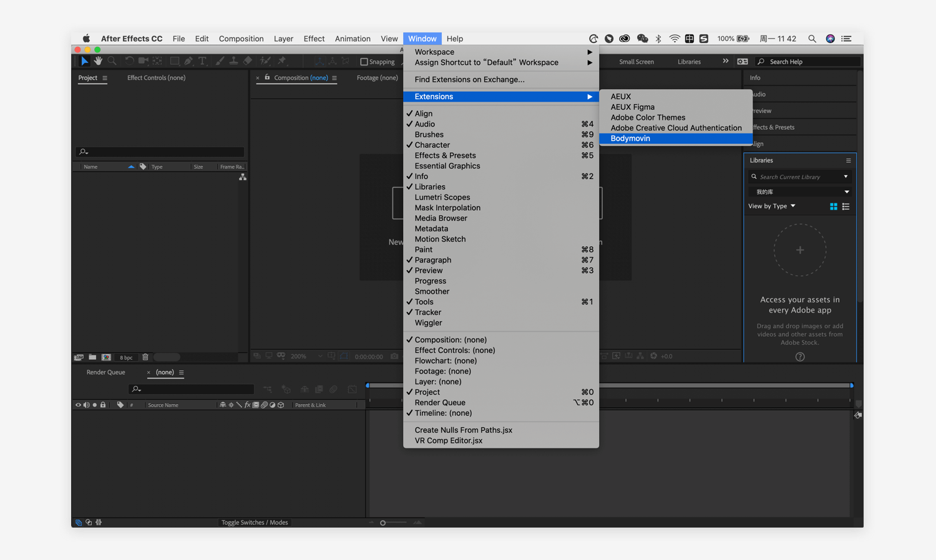Select the Pen tool
This screenshot has height=560, width=936.
(x=188, y=61)
